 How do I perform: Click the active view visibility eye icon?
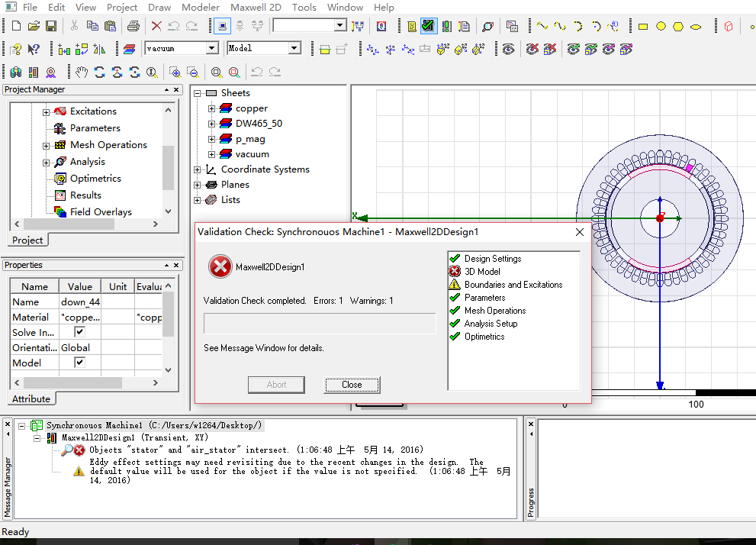[508, 49]
